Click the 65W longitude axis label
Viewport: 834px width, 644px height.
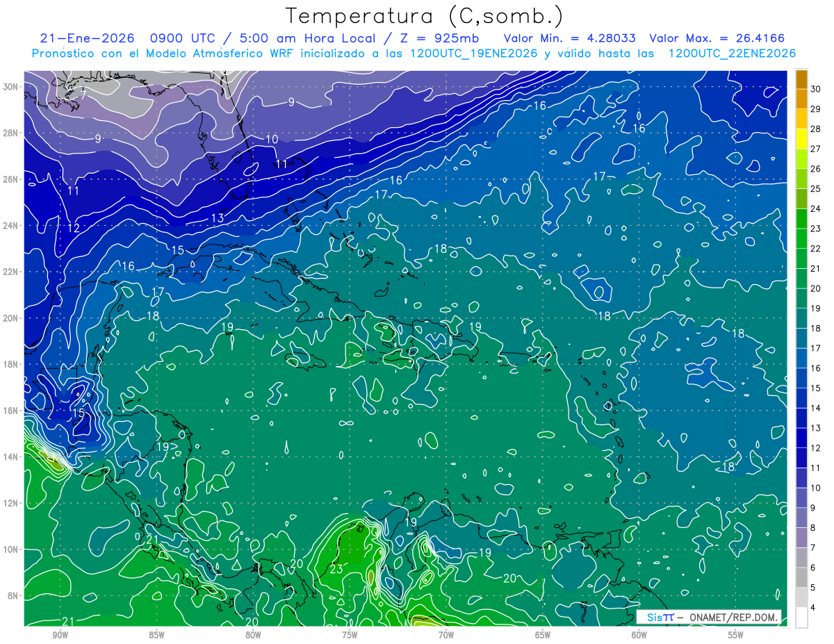coord(543,635)
